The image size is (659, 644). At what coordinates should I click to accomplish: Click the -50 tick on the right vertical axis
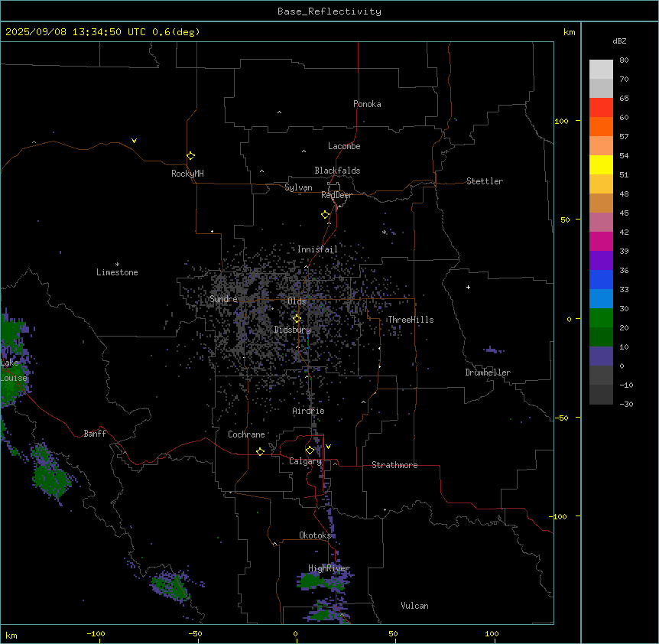pos(561,418)
